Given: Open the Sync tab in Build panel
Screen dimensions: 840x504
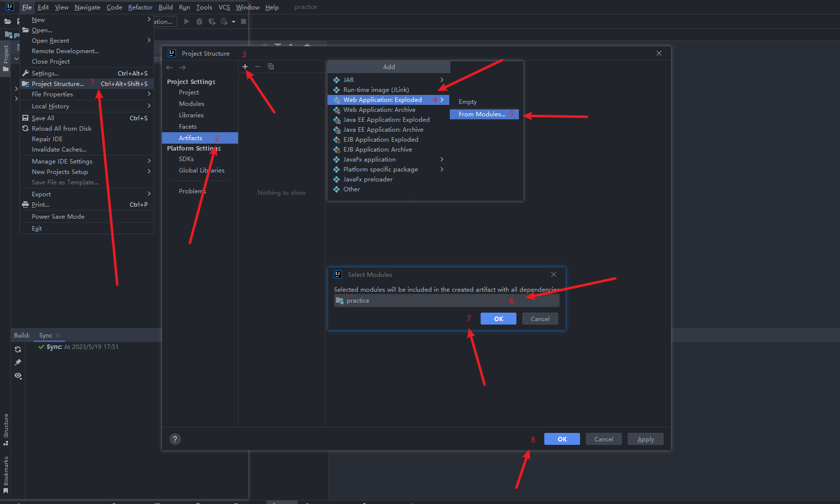Looking at the screenshot, I should pos(46,336).
